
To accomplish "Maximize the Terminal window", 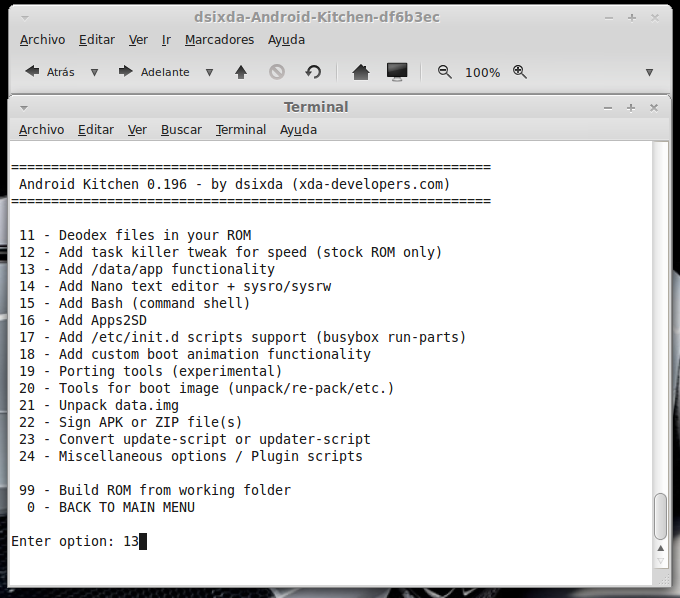I will 631,108.
